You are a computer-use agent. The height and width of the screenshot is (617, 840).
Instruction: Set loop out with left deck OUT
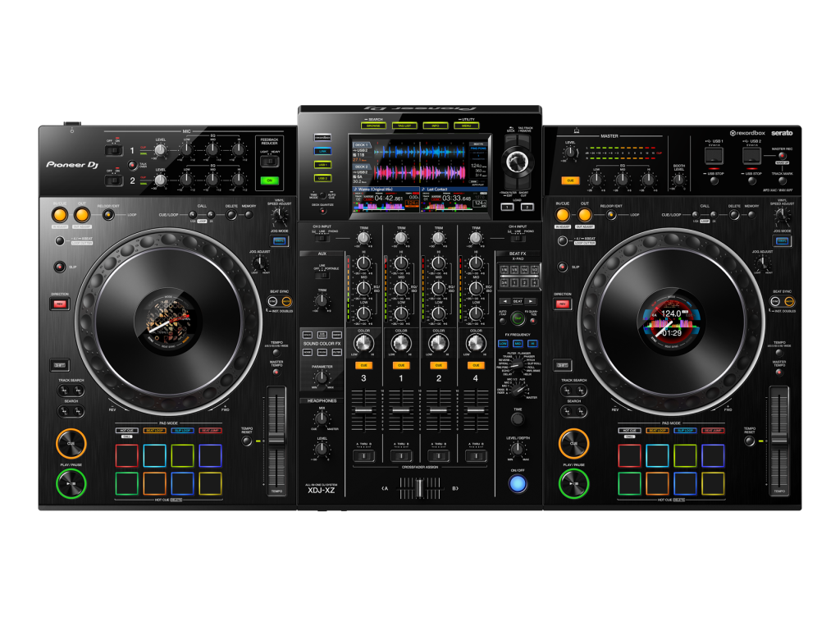(82, 215)
